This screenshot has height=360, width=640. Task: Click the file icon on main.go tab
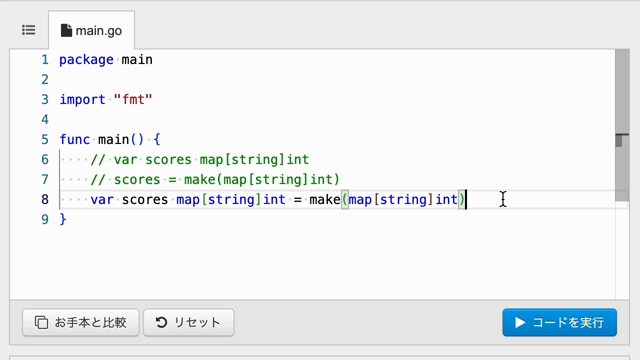pyautogui.click(x=66, y=31)
